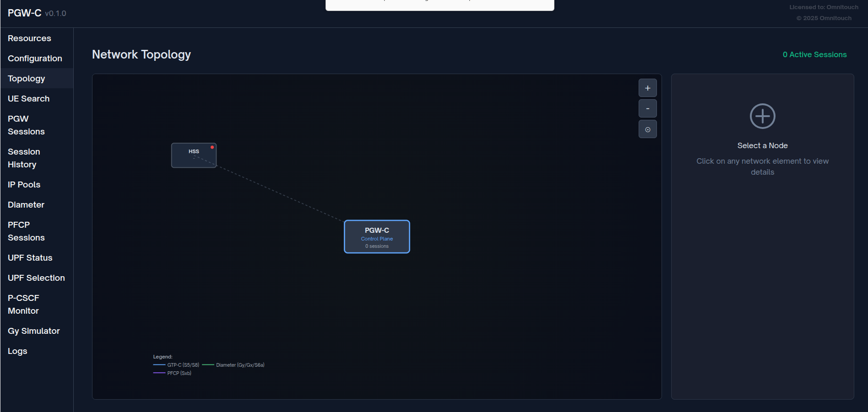Open the Resources page
868x412 pixels.
click(29, 38)
